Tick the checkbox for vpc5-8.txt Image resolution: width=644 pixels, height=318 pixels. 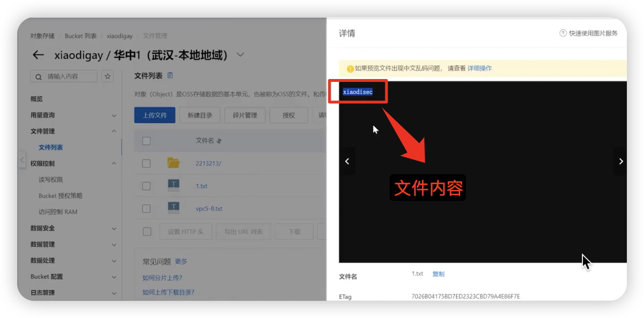[x=147, y=209]
